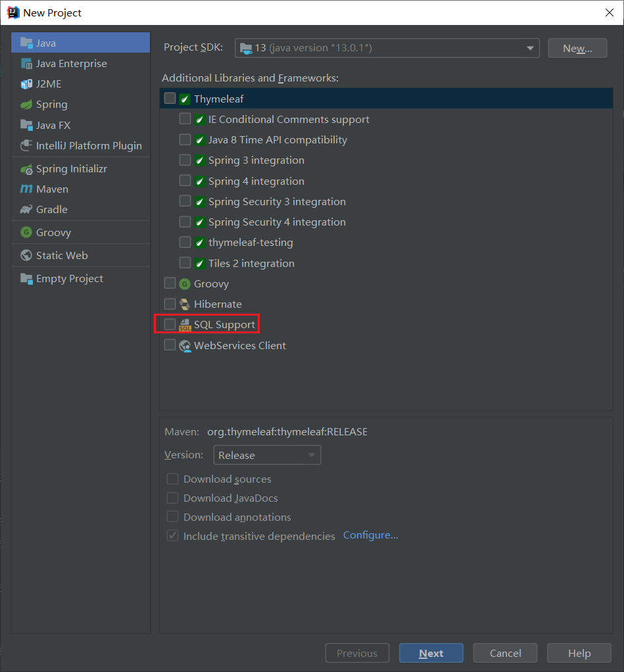Toggle the Spring Security 3 integration checkbox

point(185,201)
